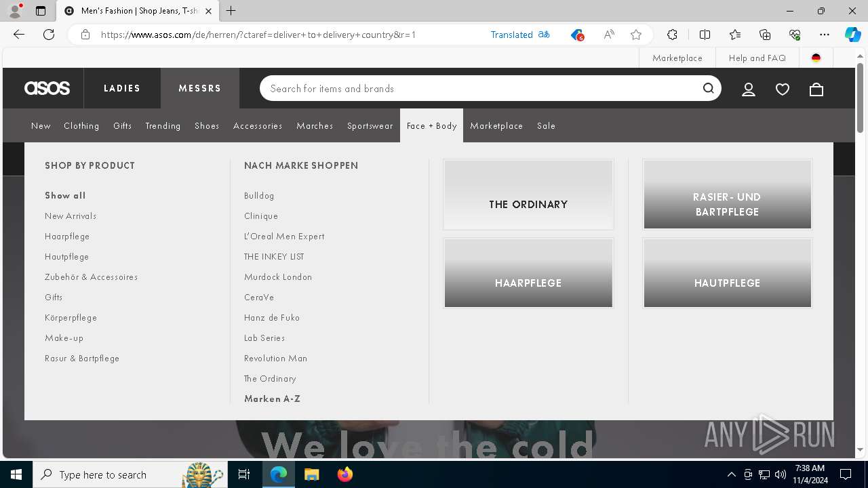Click the Marketplace link in top bar
The width and height of the screenshot is (868, 488).
click(677, 58)
